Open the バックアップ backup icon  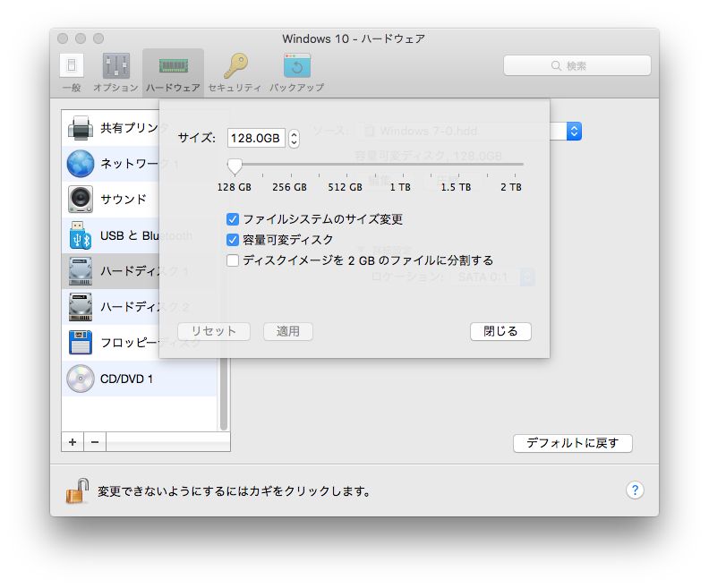point(297,66)
